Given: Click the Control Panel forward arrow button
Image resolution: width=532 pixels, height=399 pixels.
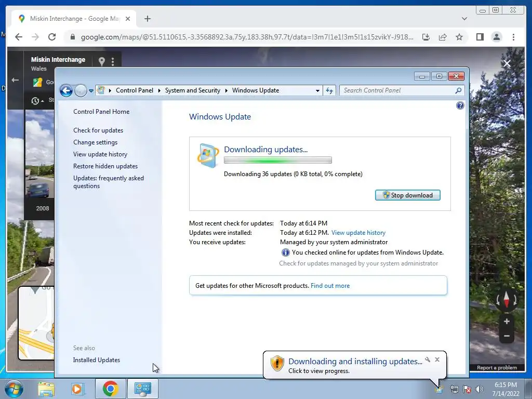Looking at the screenshot, I should 81,90.
